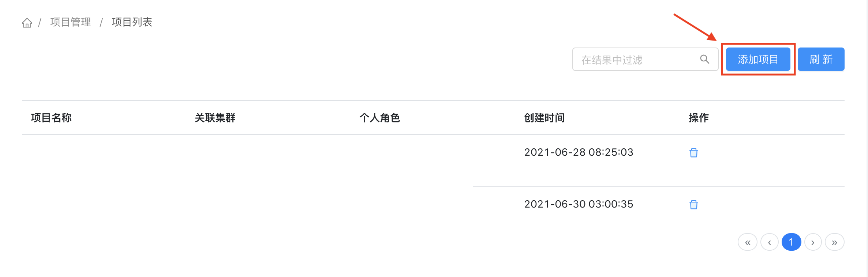This screenshot has width=868, height=277.
Task: Select page 1 in pagination
Action: pos(791,242)
